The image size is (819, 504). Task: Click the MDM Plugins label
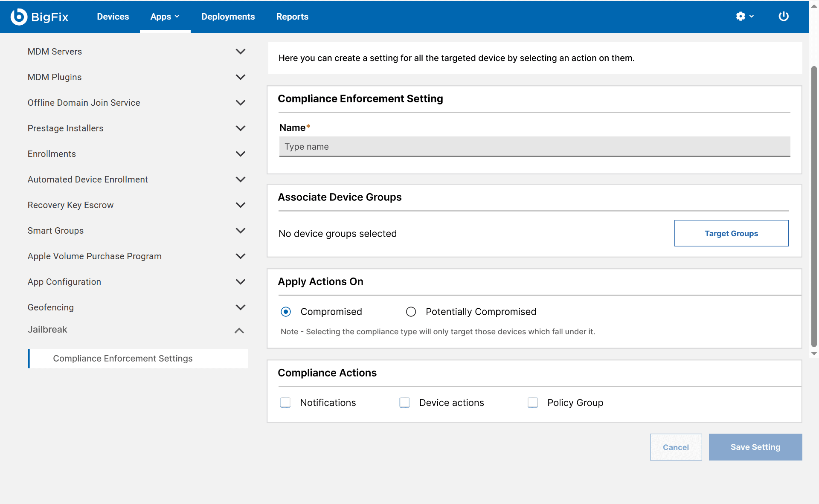point(55,77)
